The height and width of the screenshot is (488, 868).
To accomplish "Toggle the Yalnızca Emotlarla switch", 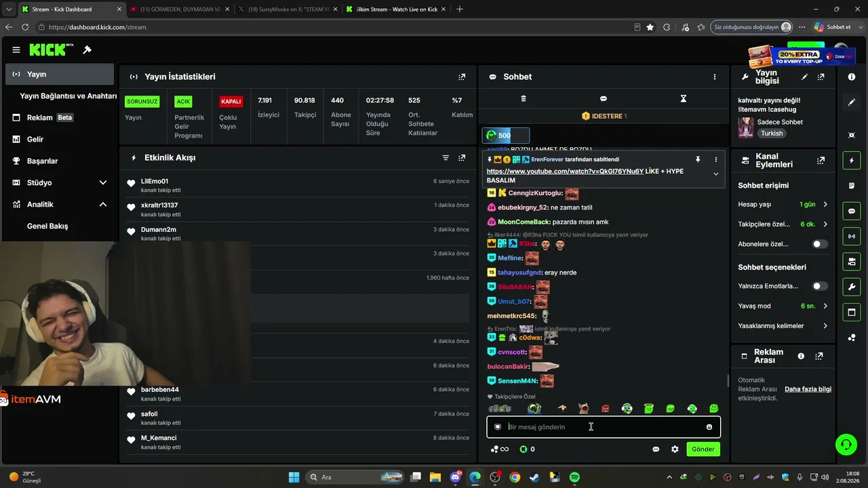I will pos(820,286).
